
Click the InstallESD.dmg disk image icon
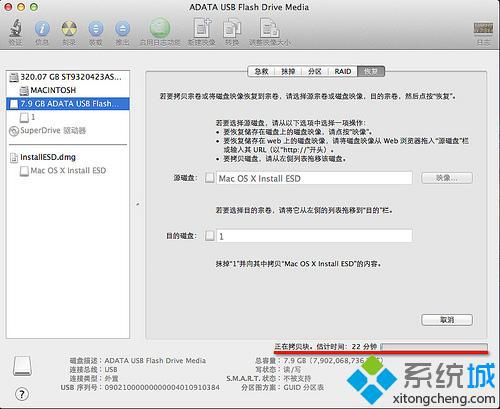14,158
